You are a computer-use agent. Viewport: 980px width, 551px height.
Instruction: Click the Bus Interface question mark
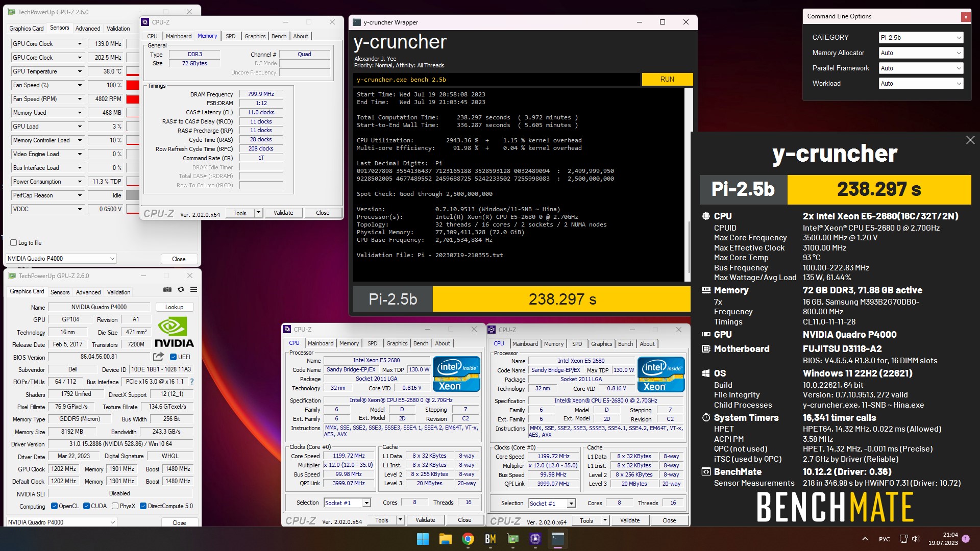[192, 382]
